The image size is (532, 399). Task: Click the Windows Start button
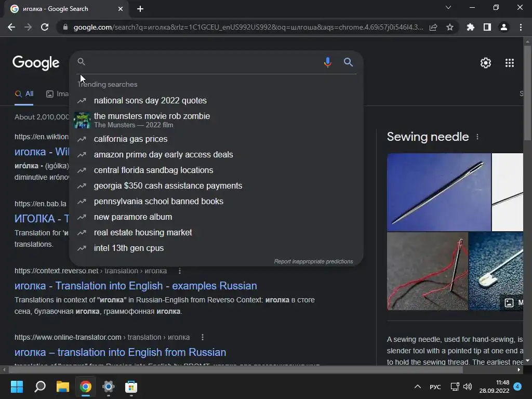pos(17,387)
